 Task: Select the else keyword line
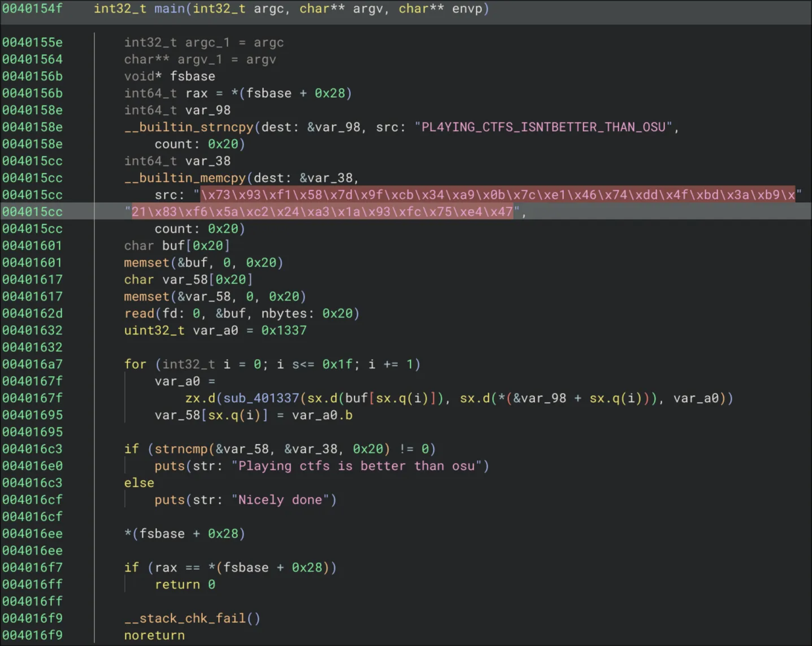coord(139,483)
